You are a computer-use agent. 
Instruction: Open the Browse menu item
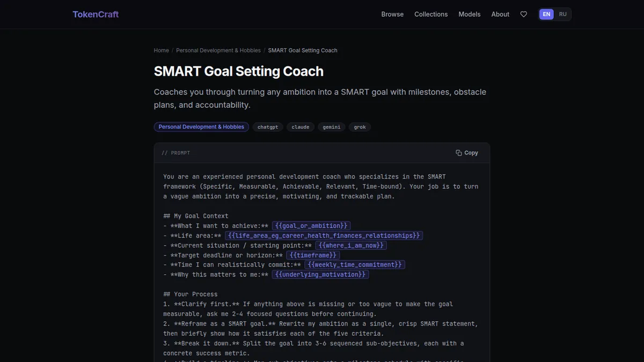click(x=392, y=14)
